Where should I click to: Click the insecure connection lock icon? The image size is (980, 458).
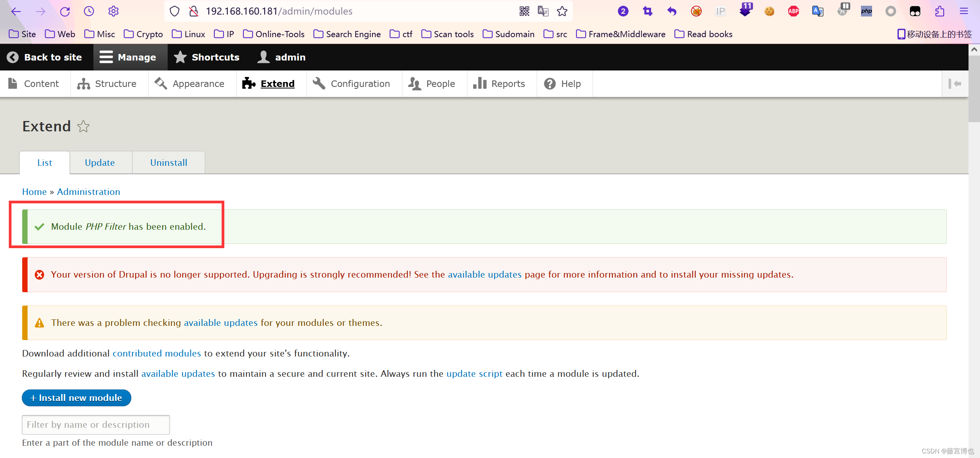194,11
